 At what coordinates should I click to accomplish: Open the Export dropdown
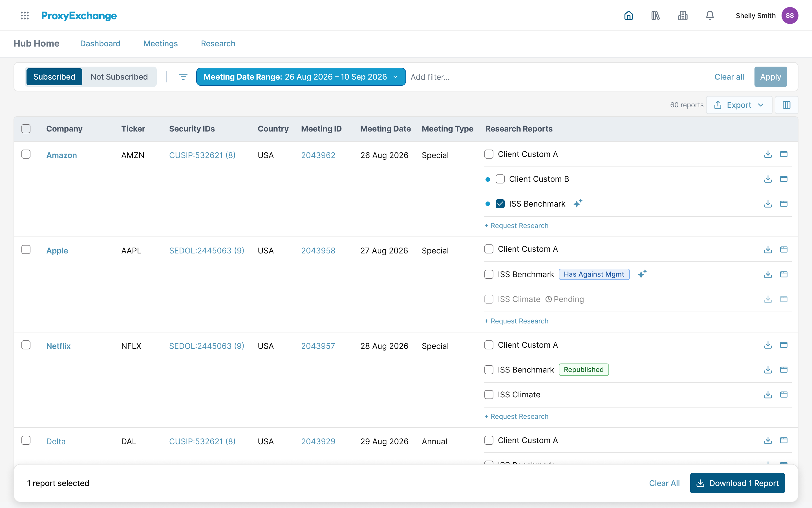[x=739, y=105]
